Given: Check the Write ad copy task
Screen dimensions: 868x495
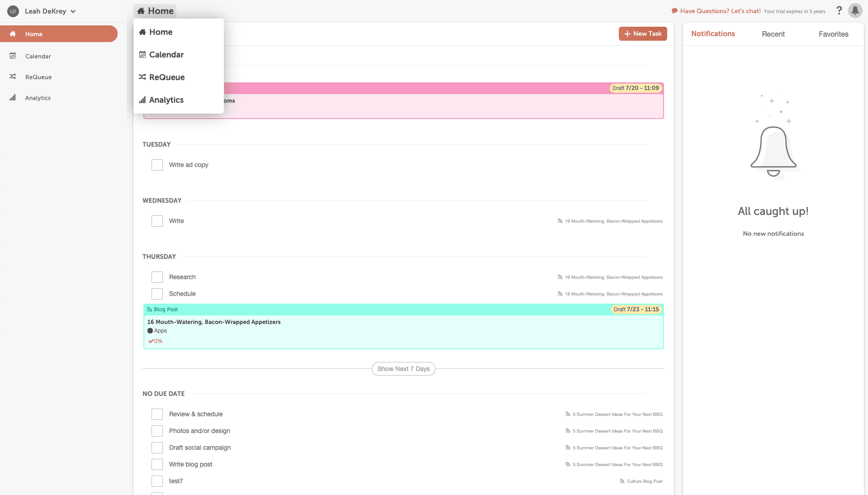Looking at the screenshot, I should click(157, 165).
